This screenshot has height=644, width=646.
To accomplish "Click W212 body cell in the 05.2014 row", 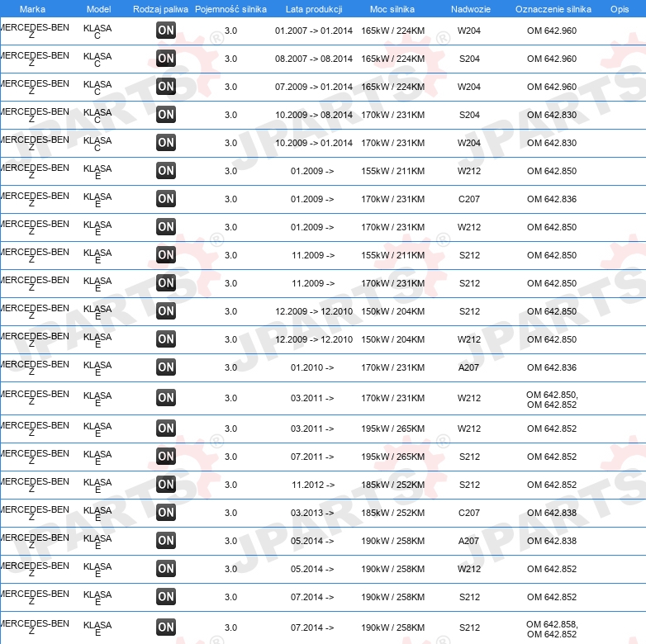I will click(469, 569).
